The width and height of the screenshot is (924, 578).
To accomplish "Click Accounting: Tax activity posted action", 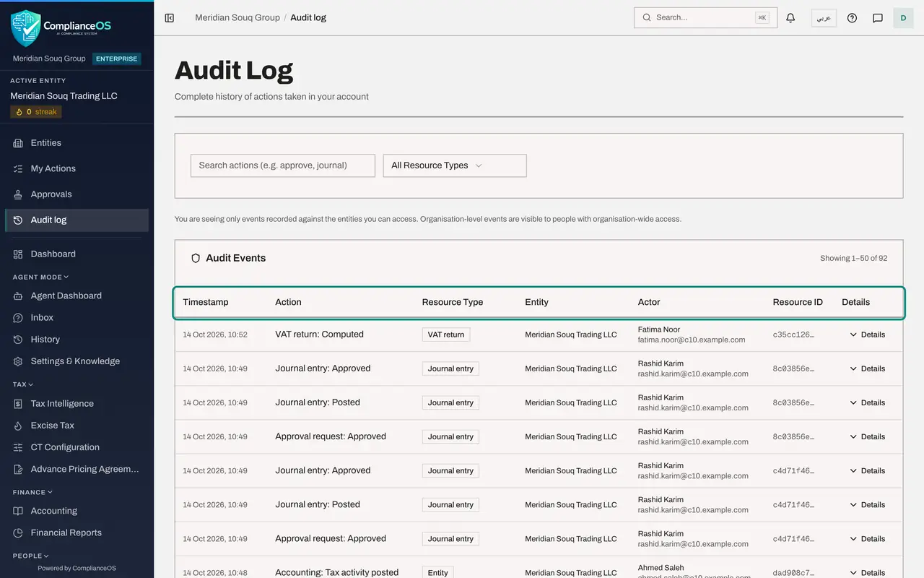I will click(x=336, y=572).
